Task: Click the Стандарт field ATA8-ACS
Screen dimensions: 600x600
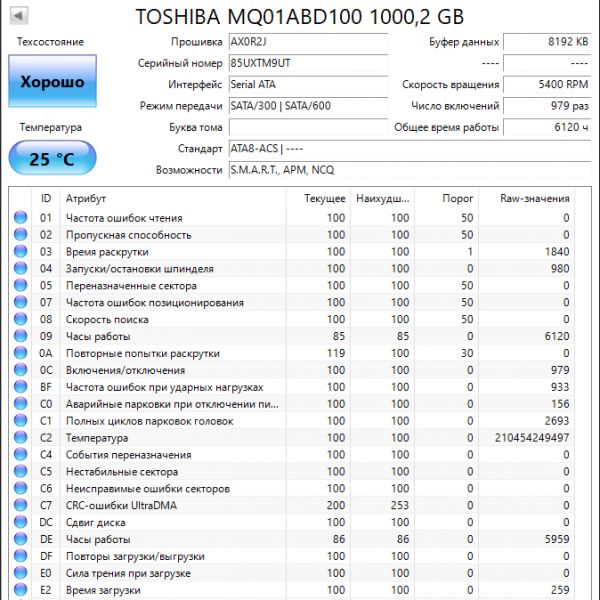Action: point(410,149)
